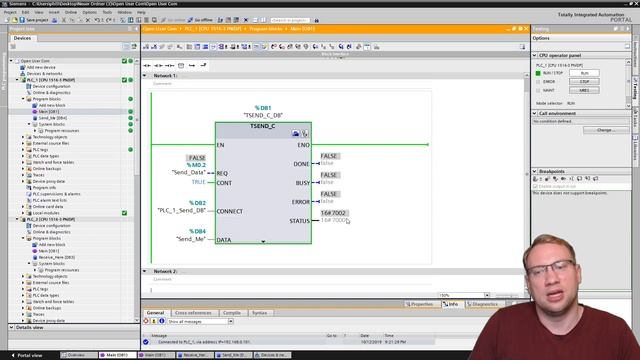The height and width of the screenshot is (360, 640).
Task: Click the "PLC_1_Send_DB" CONNECT operand
Action: point(182,211)
